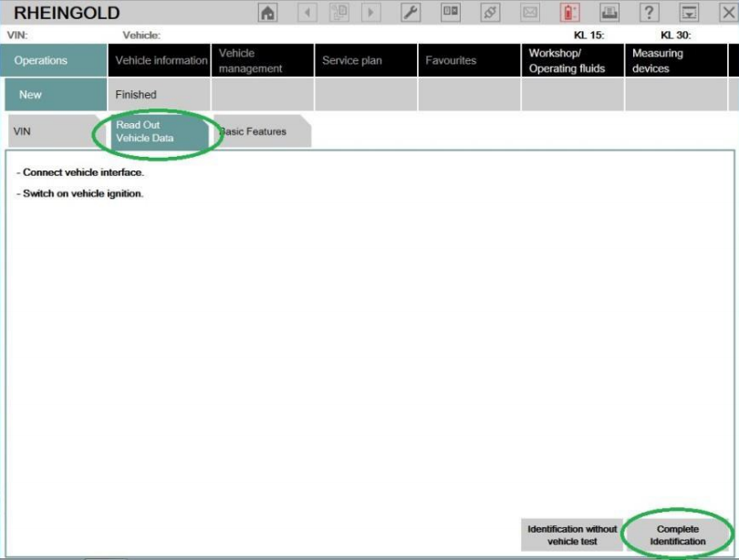Image resolution: width=739 pixels, height=560 pixels.
Task: Click the KL 30 status label
Action: [x=675, y=35]
